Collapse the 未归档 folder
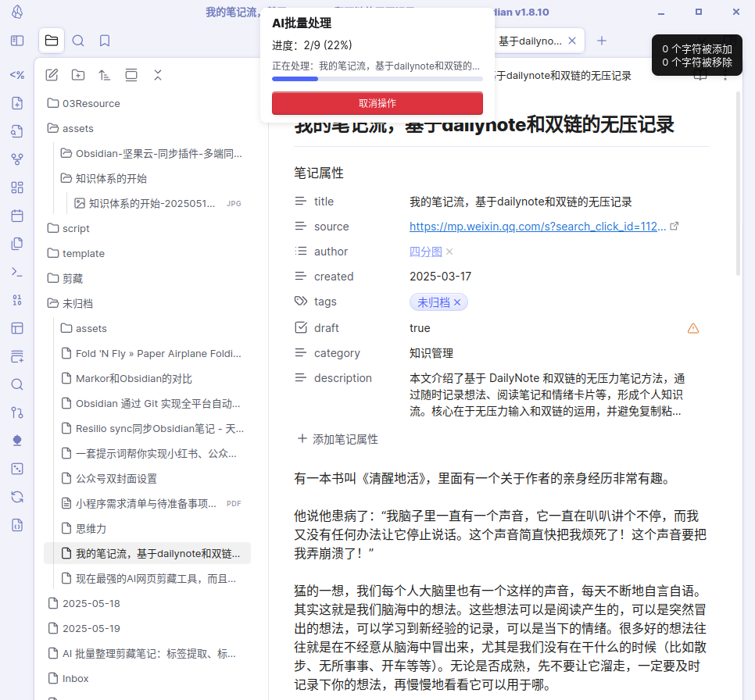The image size is (755, 700). (53, 303)
